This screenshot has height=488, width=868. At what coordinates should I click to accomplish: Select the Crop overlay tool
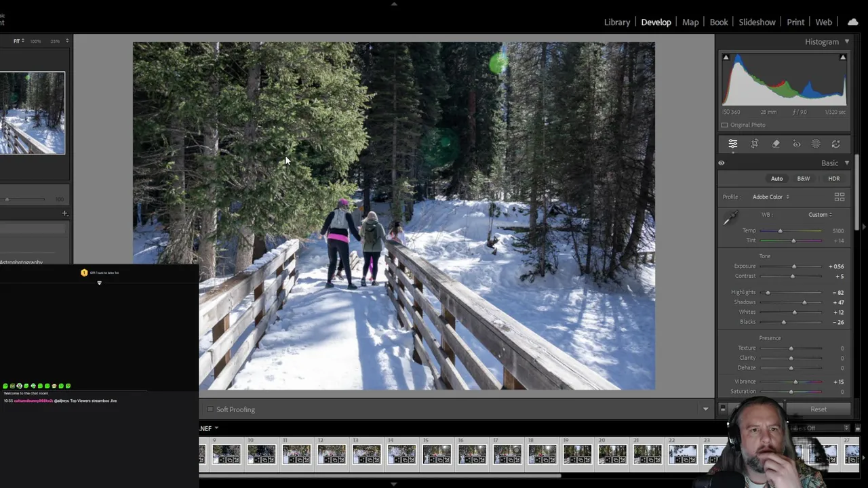coord(755,144)
